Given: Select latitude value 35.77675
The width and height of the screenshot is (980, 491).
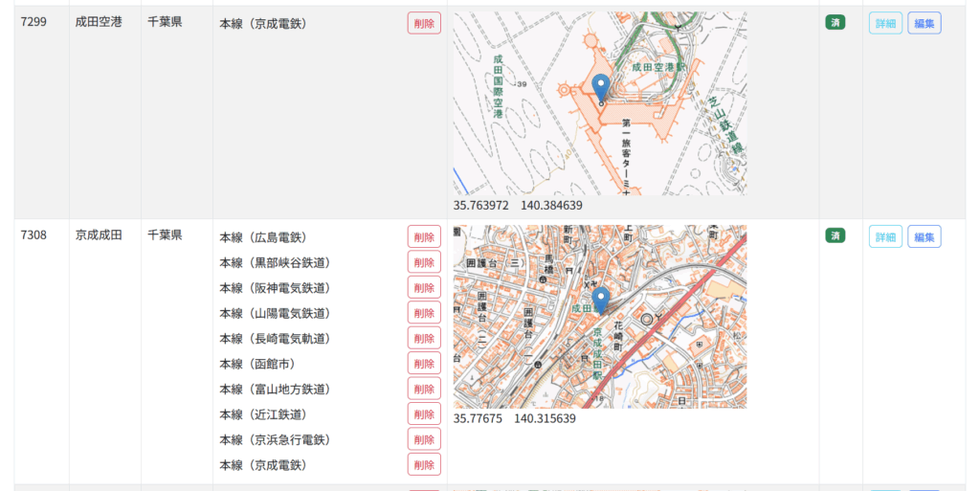Looking at the screenshot, I should (478, 418).
